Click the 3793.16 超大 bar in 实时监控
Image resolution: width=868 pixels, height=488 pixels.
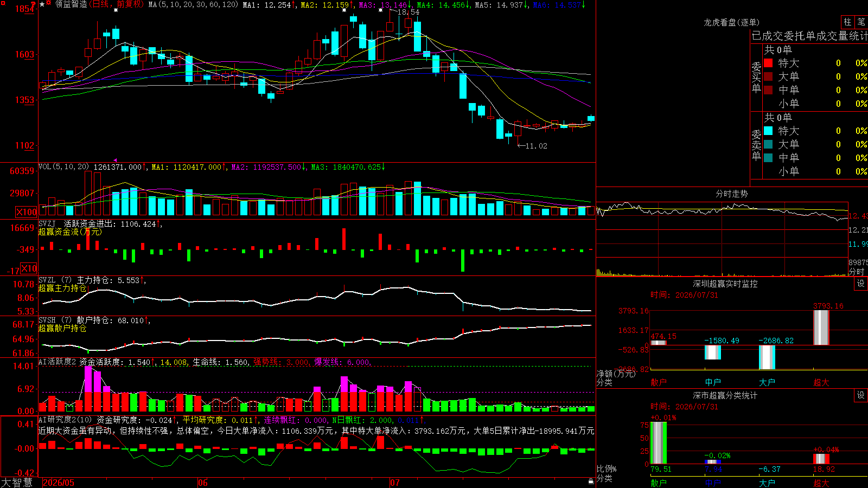(821, 328)
